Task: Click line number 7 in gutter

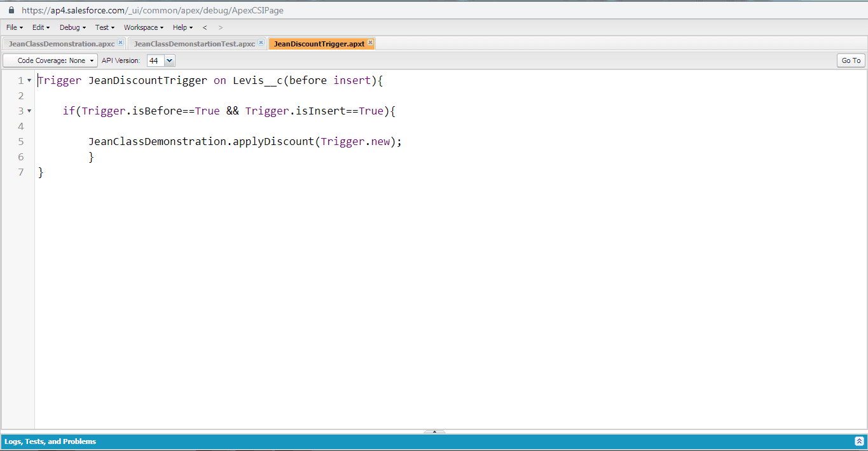Action: (x=21, y=172)
